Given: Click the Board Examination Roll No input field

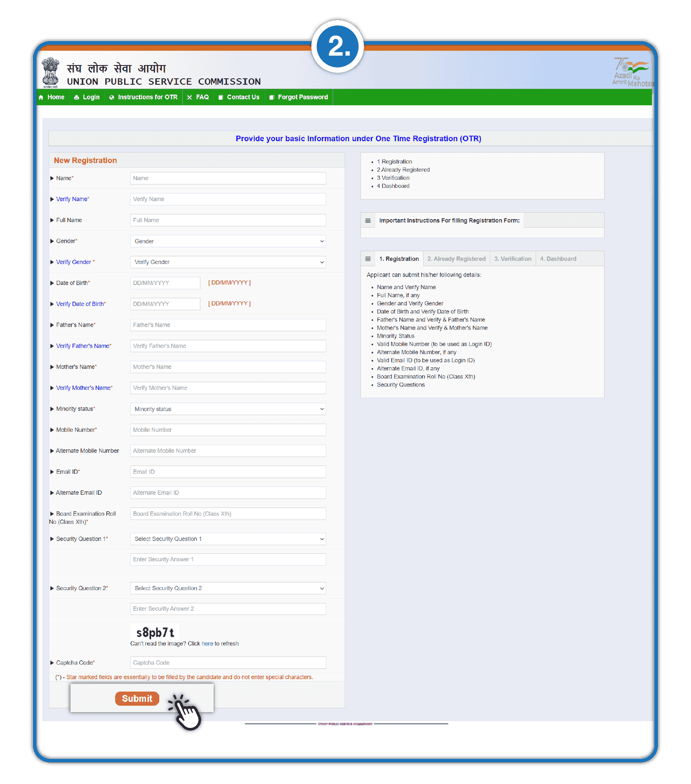Looking at the screenshot, I should coord(228,514).
